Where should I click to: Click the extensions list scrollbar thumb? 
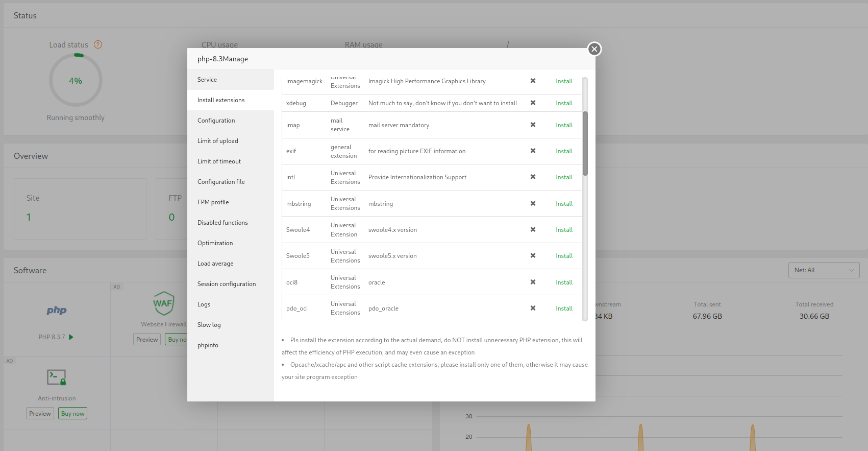(x=585, y=143)
